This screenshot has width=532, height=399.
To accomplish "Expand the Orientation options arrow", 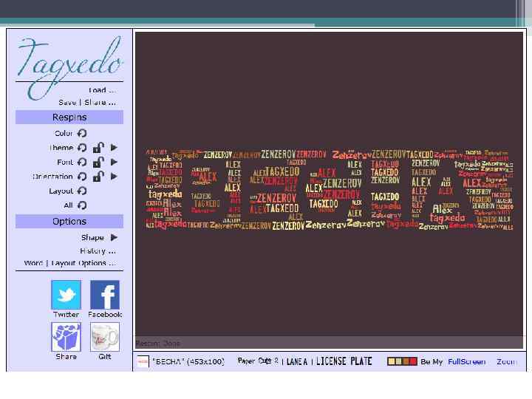I will click(114, 177).
